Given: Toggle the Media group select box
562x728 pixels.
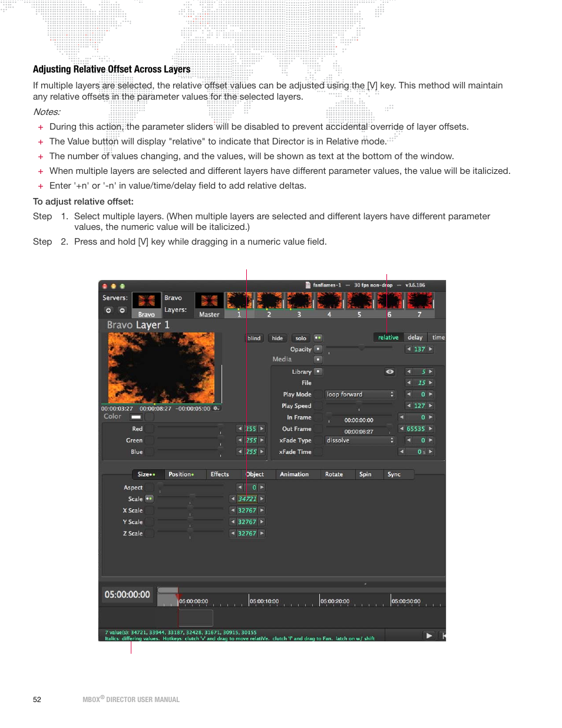Looking at the screenshot, I should click(318, 359).
